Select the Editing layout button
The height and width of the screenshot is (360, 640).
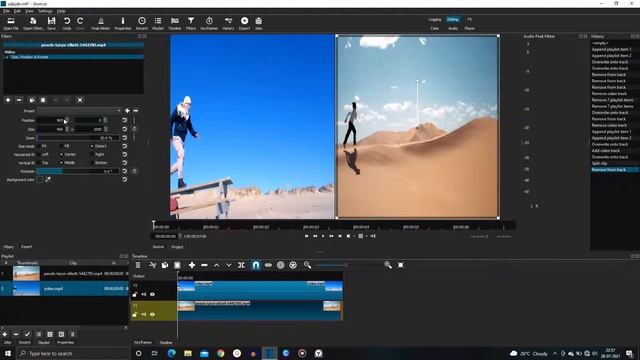coord(453,20)
